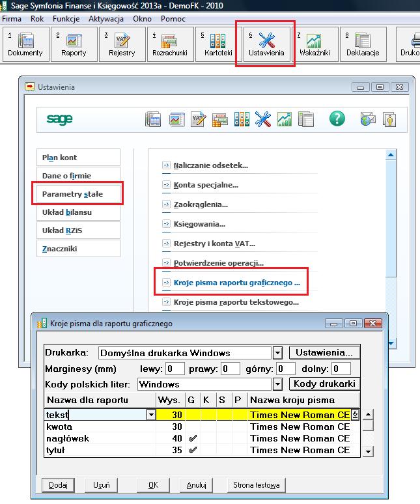
Task: Open Kroje pisma raportu graficznego link
Action: (237, 283)
